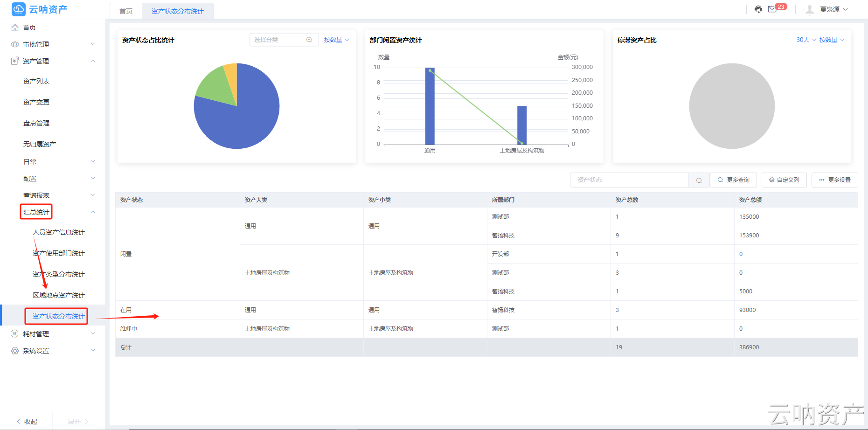The height and width of the screenshot is (430, 868).
Task: Click the search icon in 选择分类 field
Action: (x=309, y=40)
